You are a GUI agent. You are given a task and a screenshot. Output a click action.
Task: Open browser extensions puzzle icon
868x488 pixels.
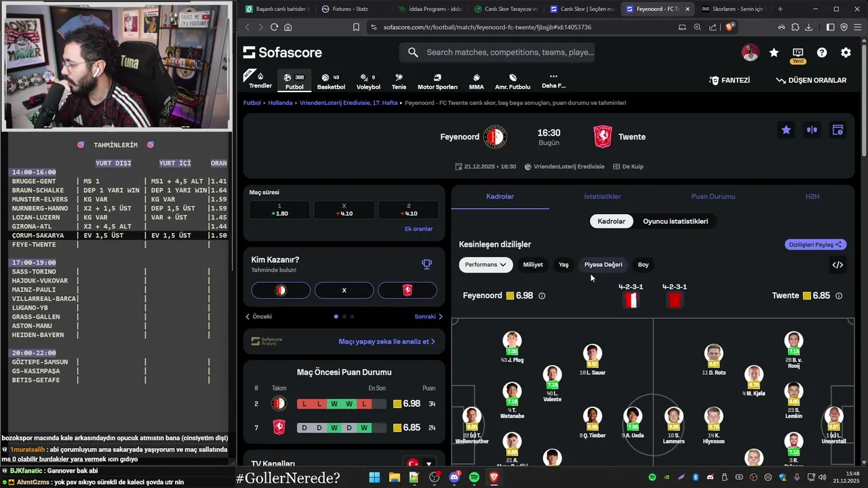click(795, 27)
